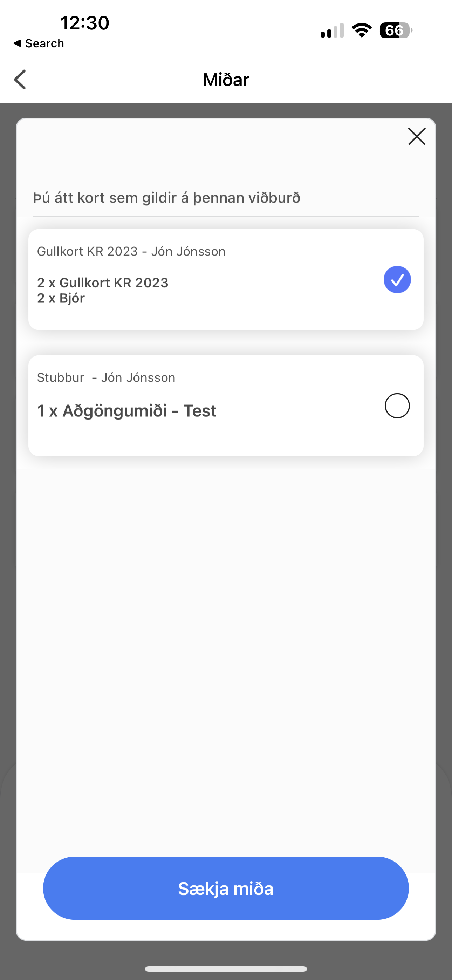
Task: Tap the Miðar page title
Action: coord(226,80)
